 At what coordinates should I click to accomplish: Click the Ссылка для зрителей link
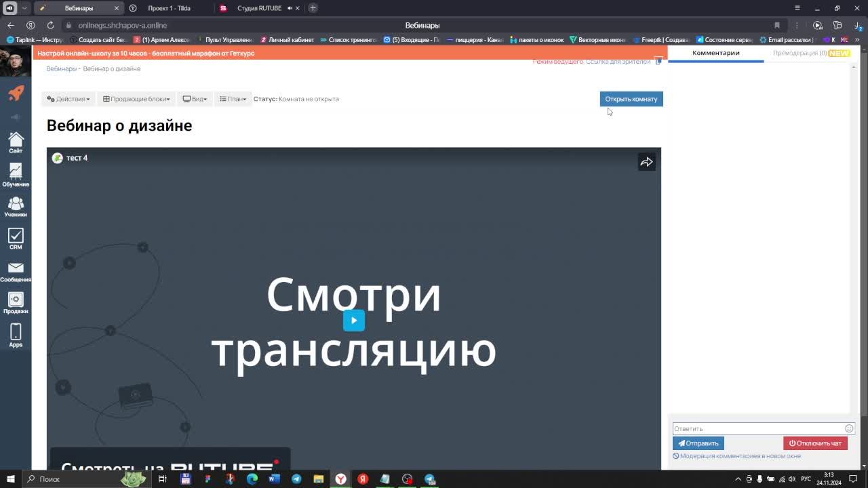click(x=618, y=62)
